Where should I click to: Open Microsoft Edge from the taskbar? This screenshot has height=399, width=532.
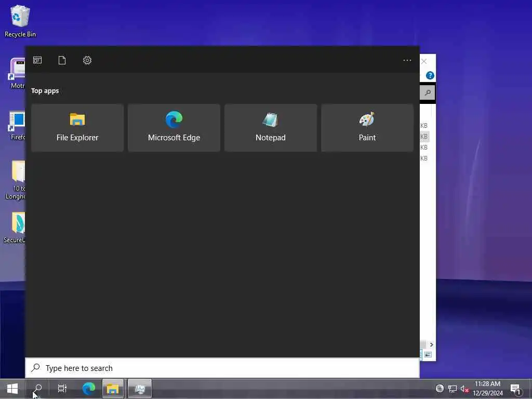coord(89,389)
